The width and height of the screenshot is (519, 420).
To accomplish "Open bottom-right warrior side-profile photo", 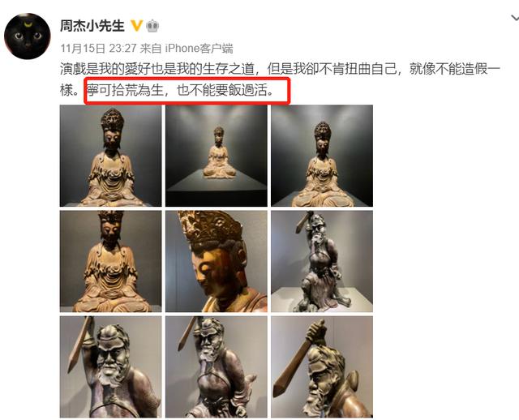I will point(322,366).
